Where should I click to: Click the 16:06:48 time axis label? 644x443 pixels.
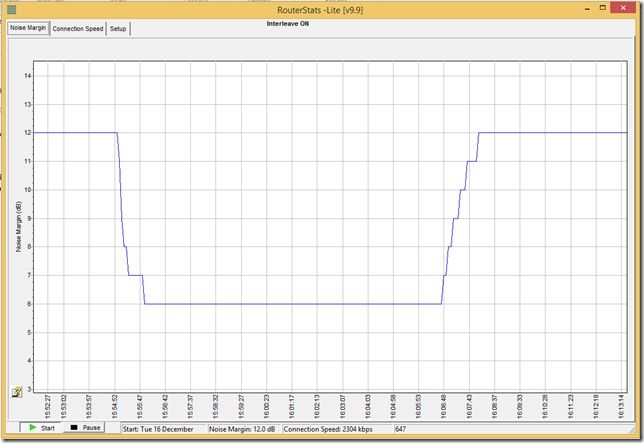pos(444,407)
